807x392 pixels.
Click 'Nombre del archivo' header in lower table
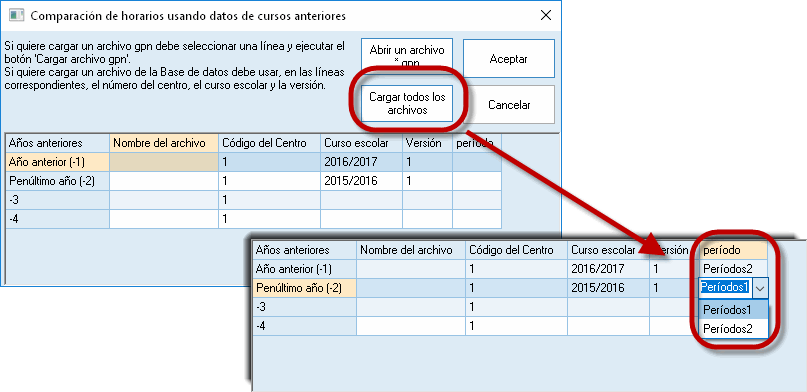410,250
